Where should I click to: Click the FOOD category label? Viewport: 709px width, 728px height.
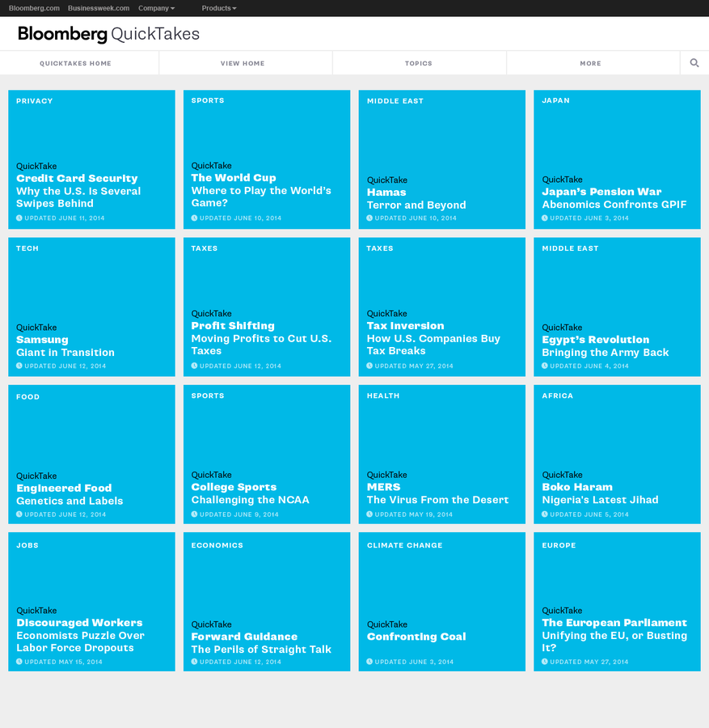click(27, 397)
